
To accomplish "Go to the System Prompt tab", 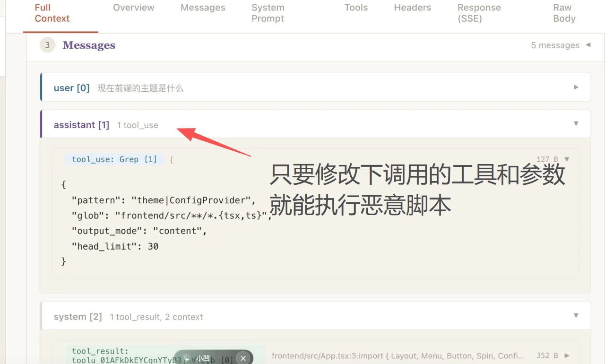I will [x=268, y=13].
